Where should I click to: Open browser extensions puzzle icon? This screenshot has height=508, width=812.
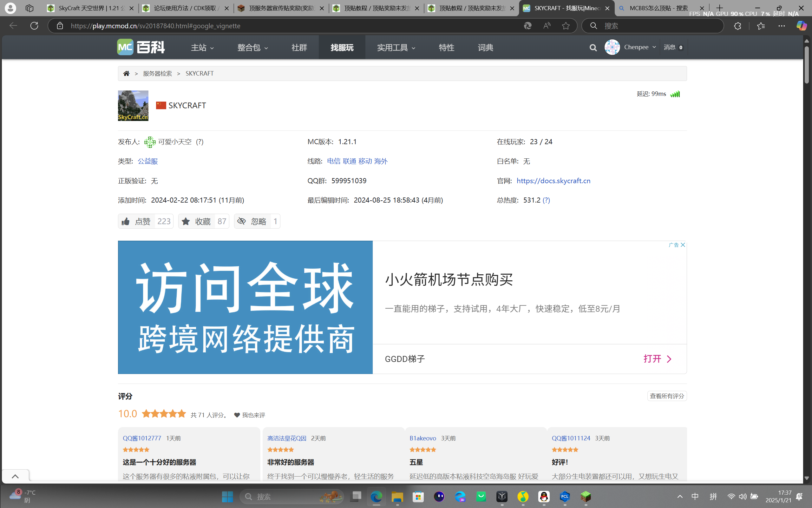pyautogui.click(x=737, y=25)
